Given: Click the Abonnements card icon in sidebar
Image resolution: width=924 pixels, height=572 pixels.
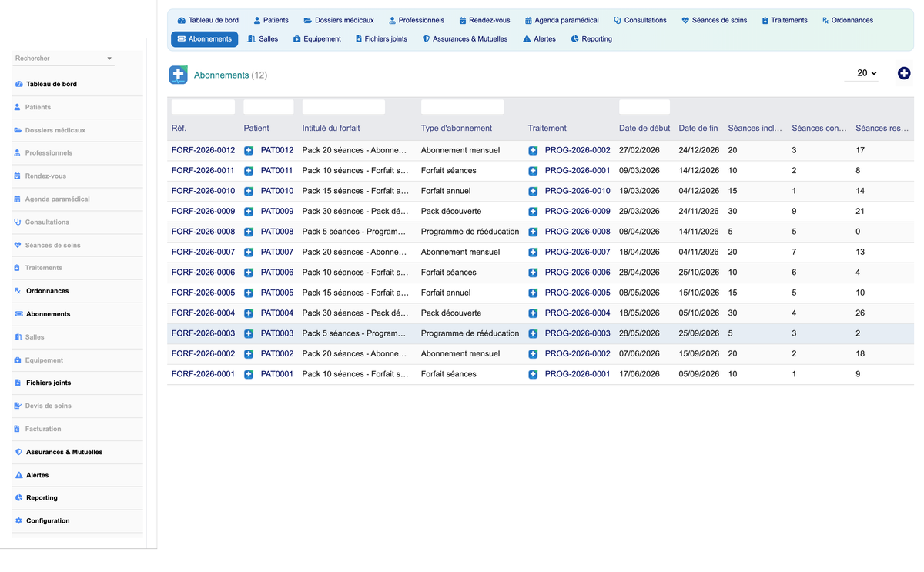Looking at the screenshot, I should (18, 314).
